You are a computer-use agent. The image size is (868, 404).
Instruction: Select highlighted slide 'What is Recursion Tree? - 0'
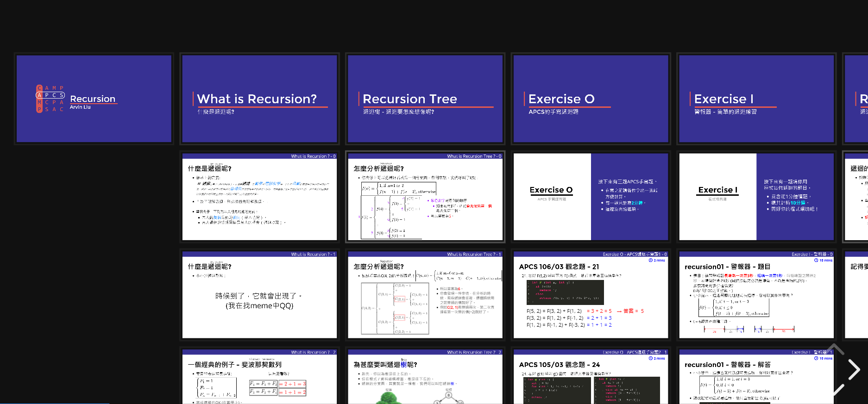(425, 197)
